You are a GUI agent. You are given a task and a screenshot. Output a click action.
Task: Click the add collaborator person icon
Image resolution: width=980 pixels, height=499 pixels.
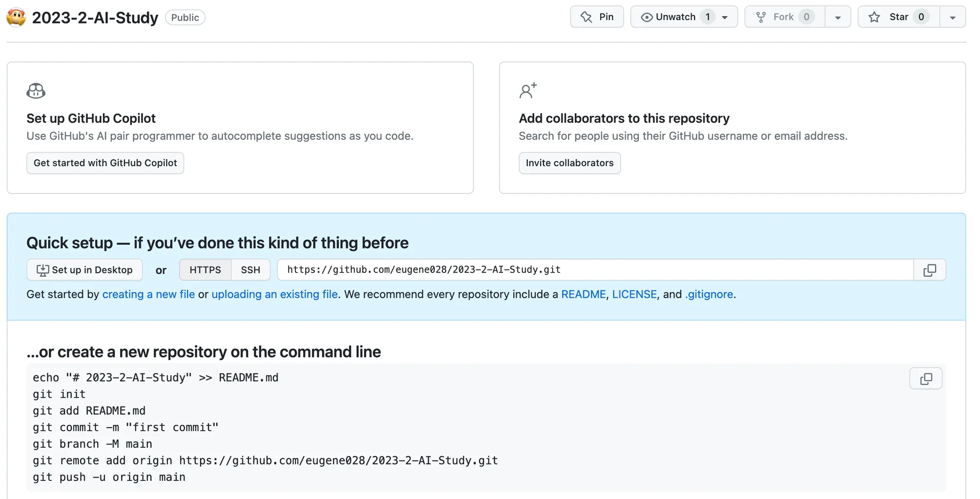tap(528, 91)
